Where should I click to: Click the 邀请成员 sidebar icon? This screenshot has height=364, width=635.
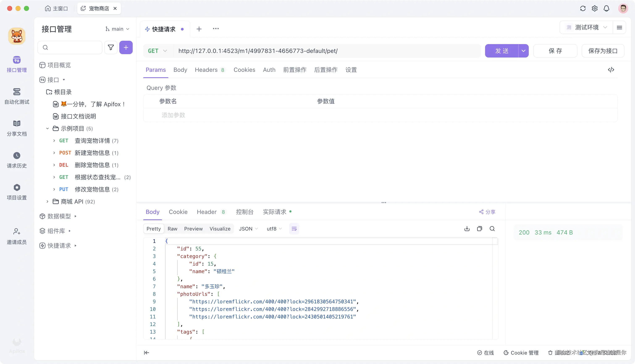pyautogui.click(x=17, y=236)
